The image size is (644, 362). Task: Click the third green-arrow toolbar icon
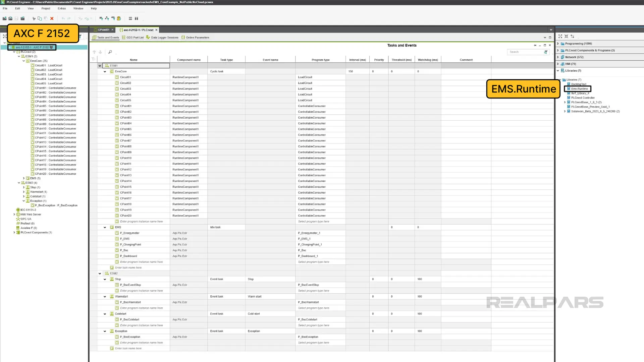point(113,18)
